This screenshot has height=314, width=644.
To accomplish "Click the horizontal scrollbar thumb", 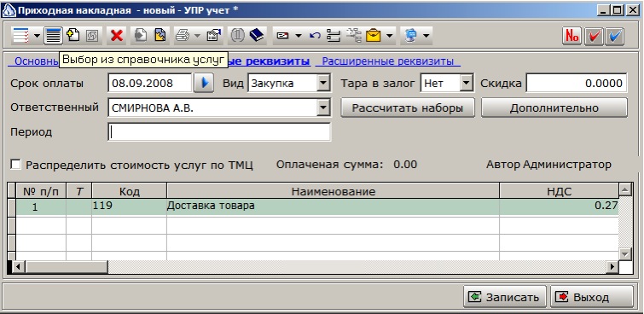I will tap(66, 267).
